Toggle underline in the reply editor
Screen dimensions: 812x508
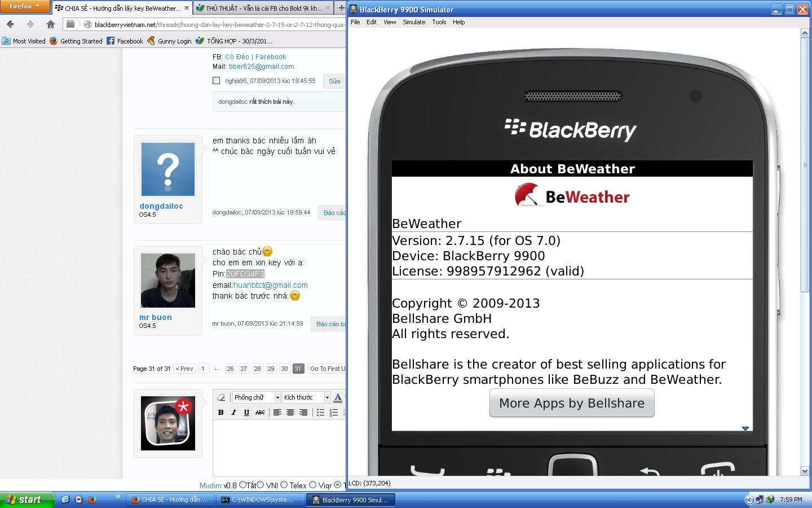[246, 413]
